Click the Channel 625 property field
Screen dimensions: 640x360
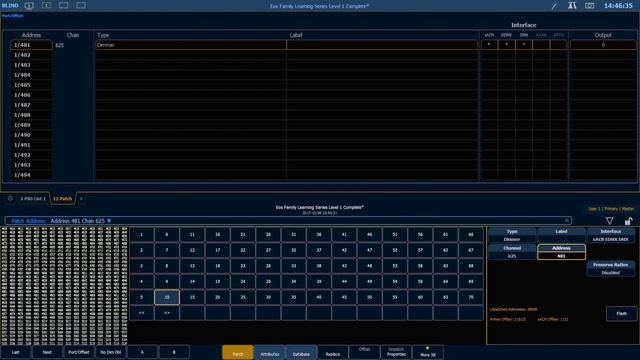pos(512,252)
